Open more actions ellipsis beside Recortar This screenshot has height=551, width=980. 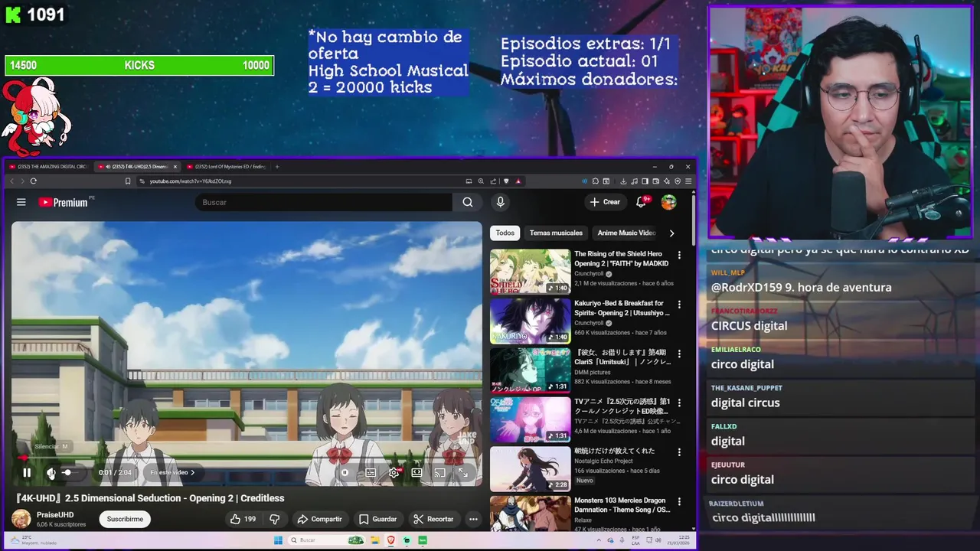473,519
